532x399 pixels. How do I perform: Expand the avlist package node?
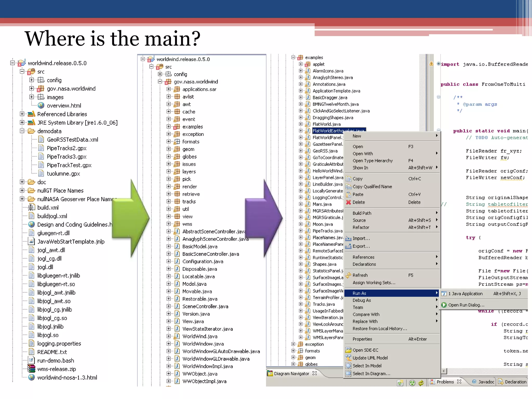169,97
